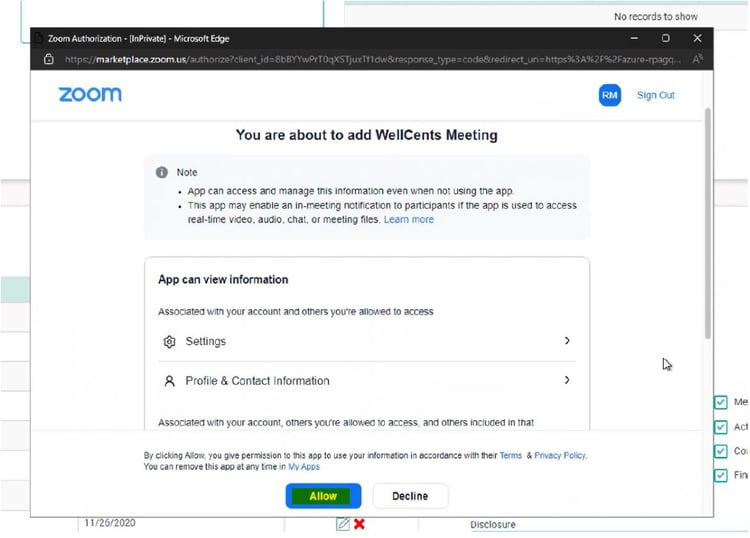Maximize the Zoom Authorization window

tap(666, 38)
